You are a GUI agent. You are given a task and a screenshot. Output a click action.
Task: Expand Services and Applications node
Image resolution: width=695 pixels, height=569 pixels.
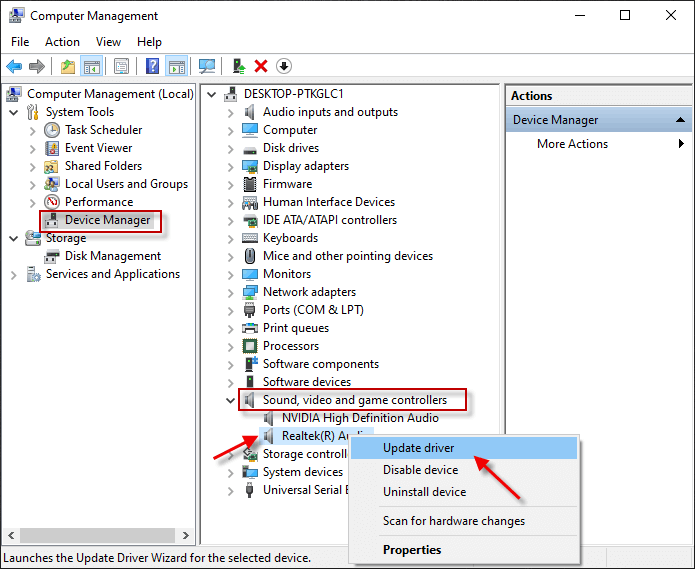tap(14, 275)
